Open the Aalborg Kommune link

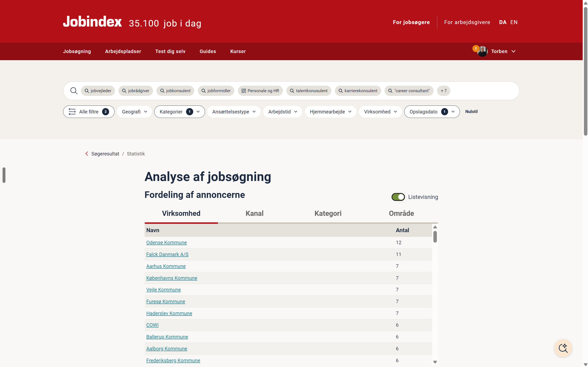(x=167, y=348)
